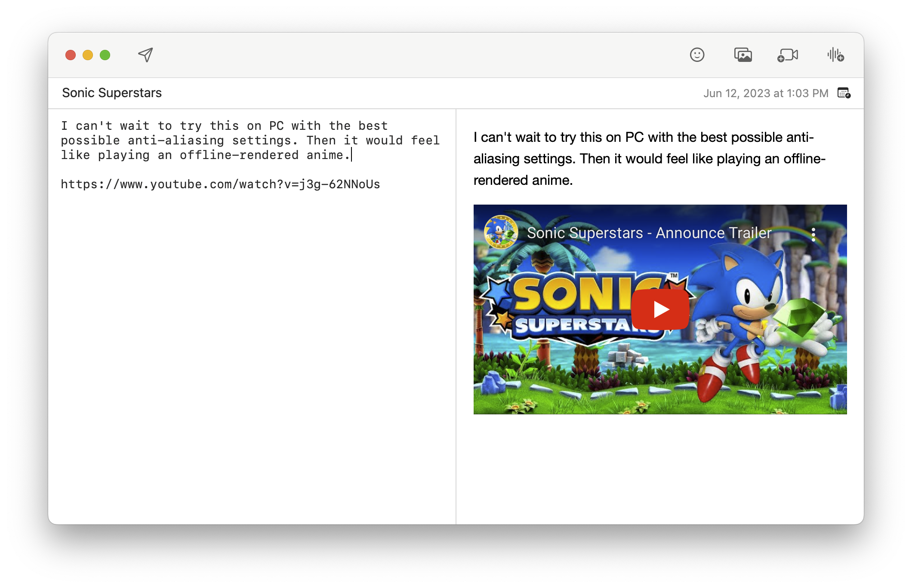Play the Sonic Superstars trailer video
This screenshot has width=912, height=588.
pyautogui.click(x=660, y=309)
